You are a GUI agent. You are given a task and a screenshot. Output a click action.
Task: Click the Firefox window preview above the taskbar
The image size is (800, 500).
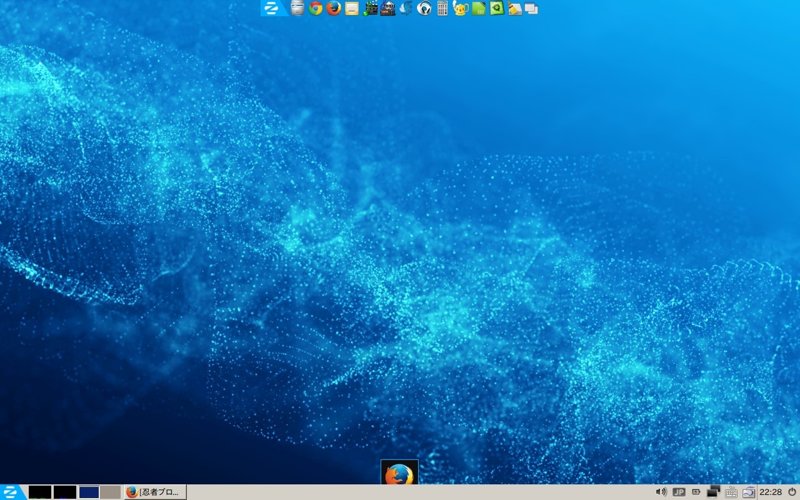pos(399,471)
